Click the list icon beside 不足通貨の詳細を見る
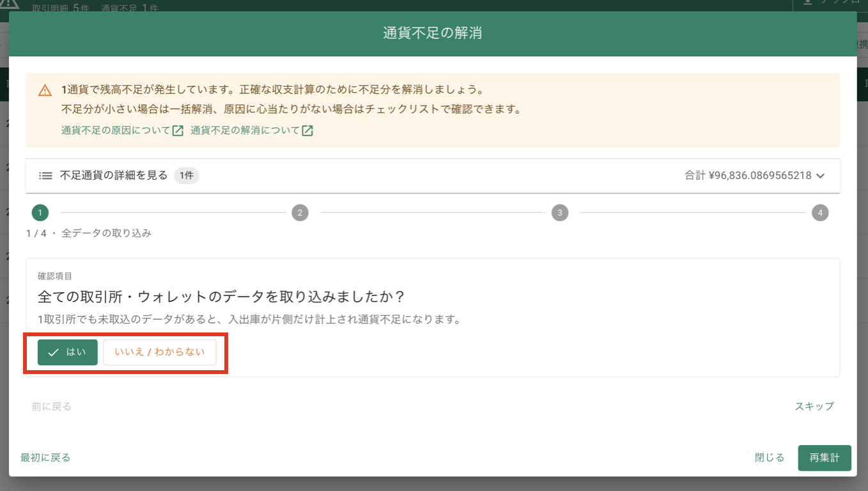This screenshot has height=491, width=868. coord(45,176)
